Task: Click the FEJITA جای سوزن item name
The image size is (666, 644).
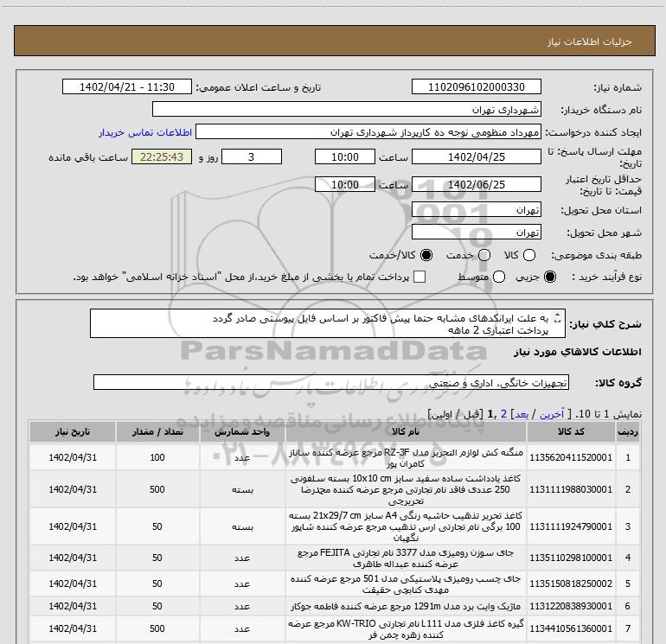Action: click(406, 558)
